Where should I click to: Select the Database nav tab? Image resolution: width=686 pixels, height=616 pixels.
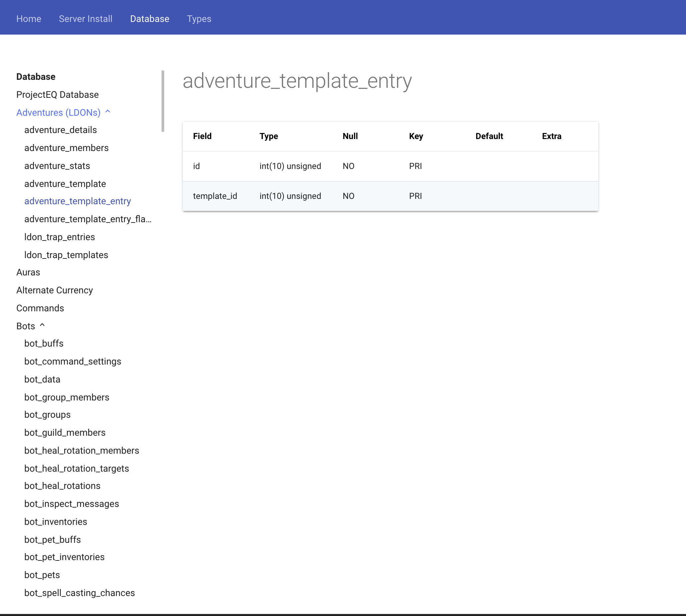[x=150, y=19]
